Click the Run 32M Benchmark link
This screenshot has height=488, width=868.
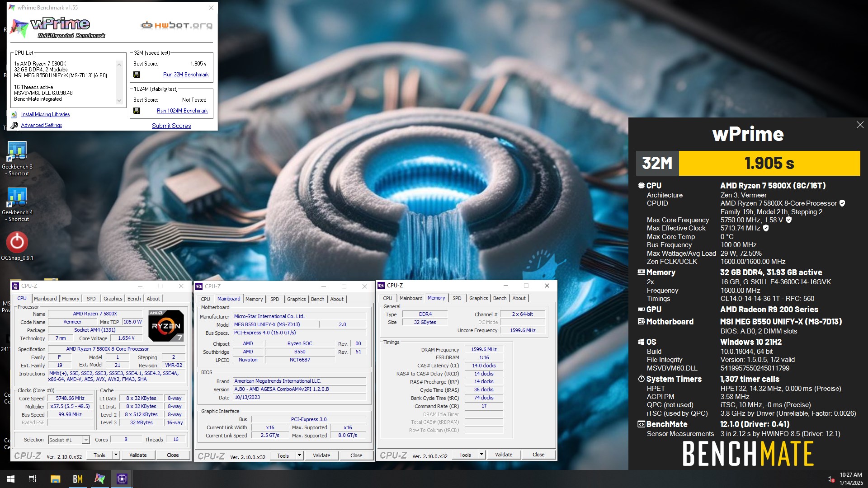click(x=186, y=75)
